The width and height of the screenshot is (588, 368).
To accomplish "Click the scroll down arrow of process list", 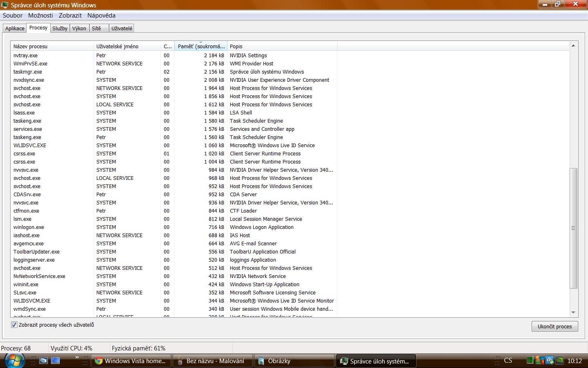I will pos(573,312).
